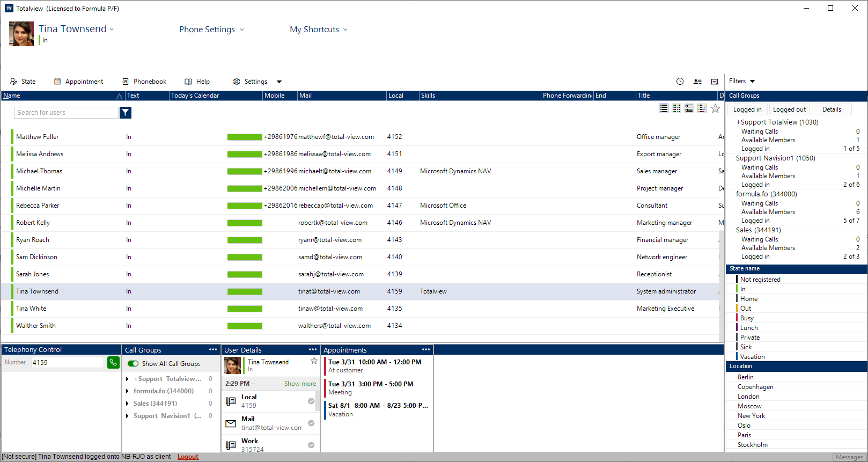Click the Work phone icon in User Details
Viewport: 868px width, 462px height.
tap(231, 445)
